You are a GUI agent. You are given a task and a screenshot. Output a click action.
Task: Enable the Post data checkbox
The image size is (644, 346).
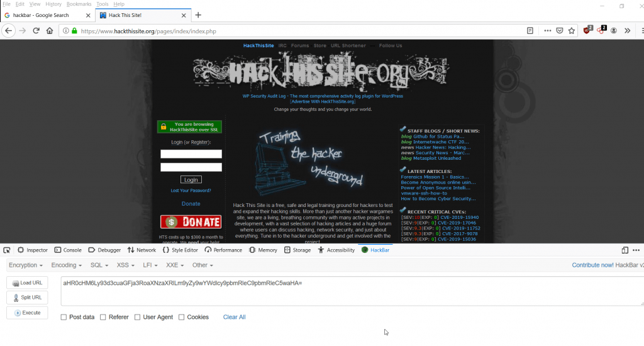point(64,317)
